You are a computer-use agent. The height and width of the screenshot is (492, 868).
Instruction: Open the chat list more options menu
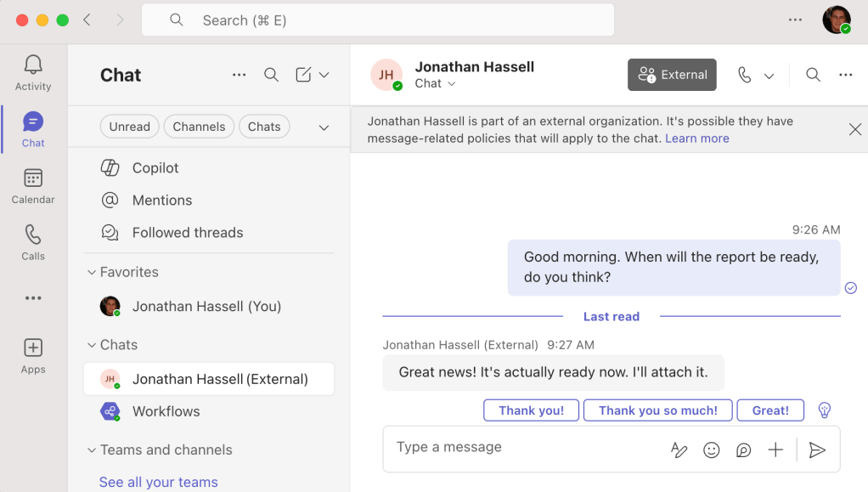239,75
